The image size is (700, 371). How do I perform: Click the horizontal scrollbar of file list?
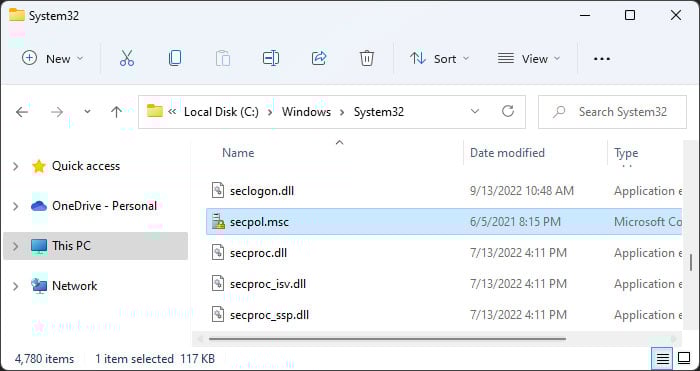(387, 339)
